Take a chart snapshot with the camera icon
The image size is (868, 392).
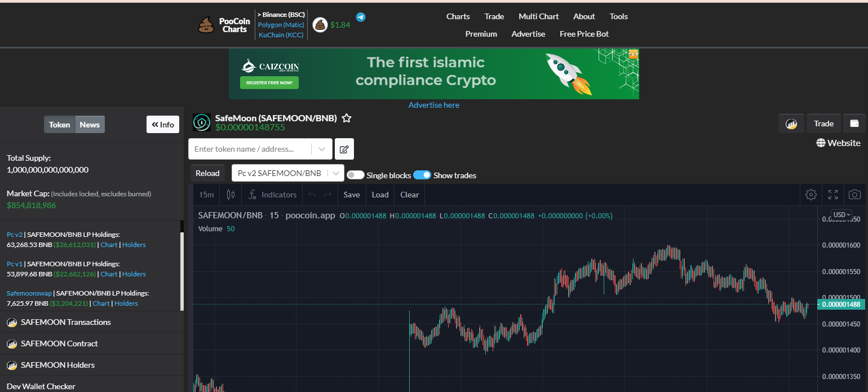pos(854,194)
